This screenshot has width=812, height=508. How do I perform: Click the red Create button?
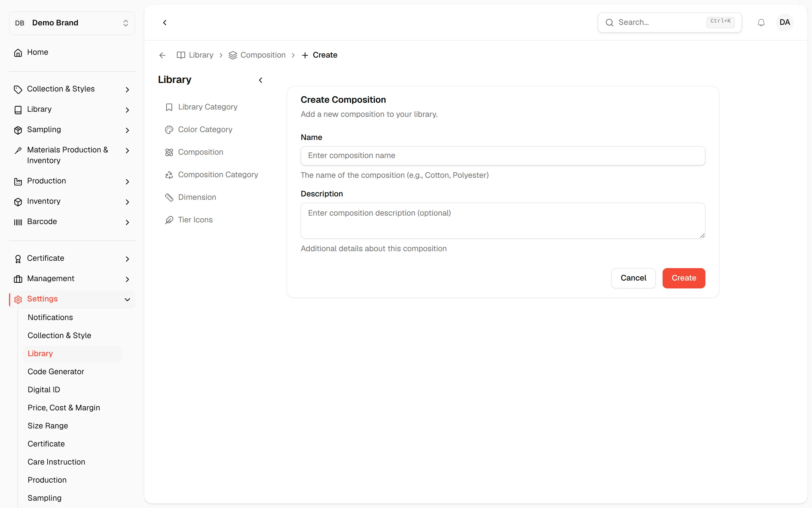click(x=683, y=278)
